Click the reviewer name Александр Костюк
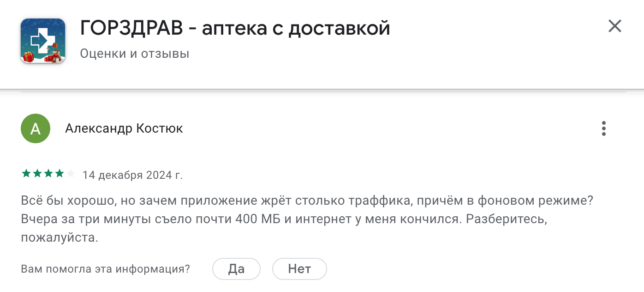The height and width of the screenshot is (292, 644). (x=124, y=128)
